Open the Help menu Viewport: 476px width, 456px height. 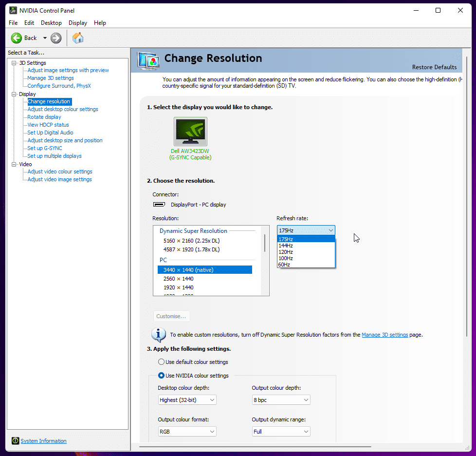pyautogui.click(x=100, y=23)
